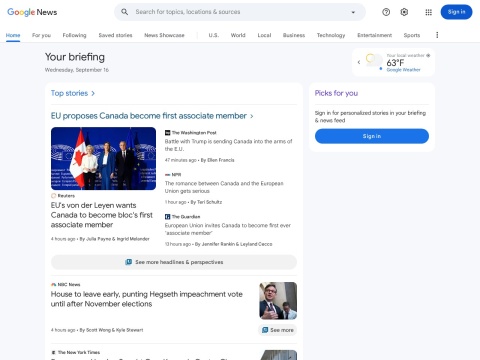The width and height of the screenshot is (480, 360).
Task: Open Reuters von der Leyen article headline
Action: coord(102,215)
